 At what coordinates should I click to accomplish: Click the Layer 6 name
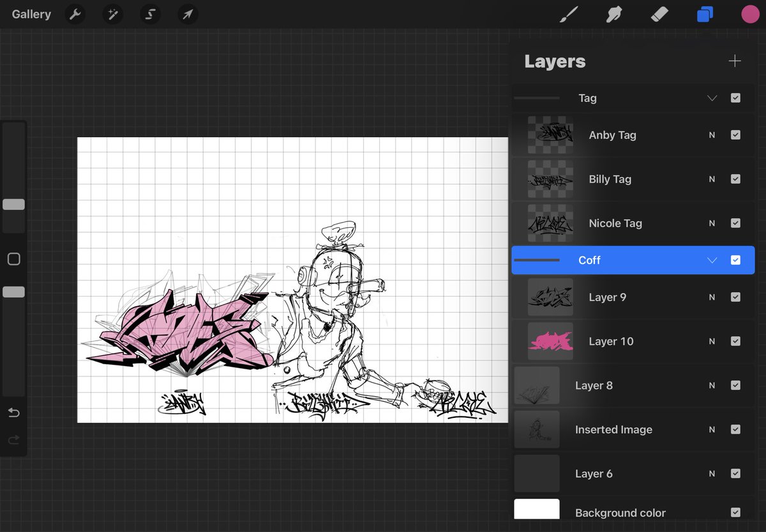click(x=594, y=473)
